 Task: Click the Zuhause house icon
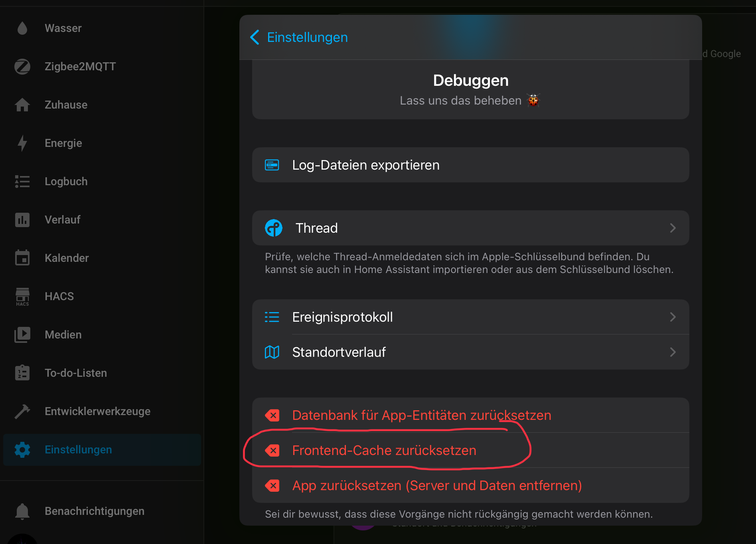click(22, 105)
